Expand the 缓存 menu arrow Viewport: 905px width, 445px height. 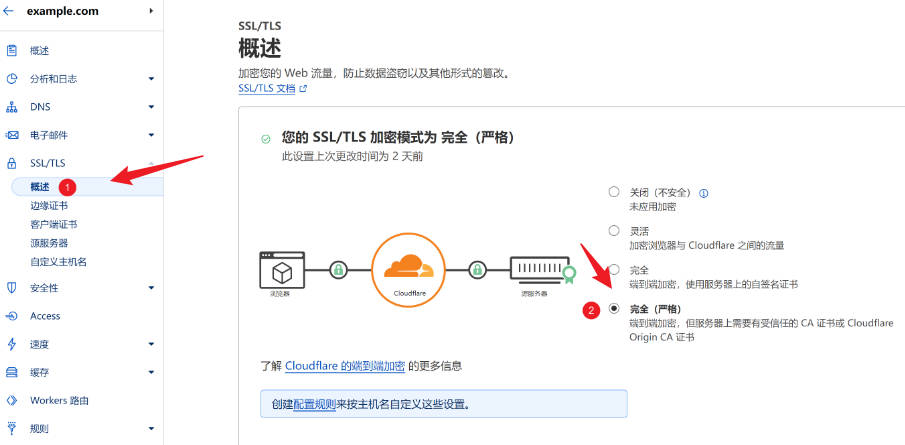[x=151, y=372]
